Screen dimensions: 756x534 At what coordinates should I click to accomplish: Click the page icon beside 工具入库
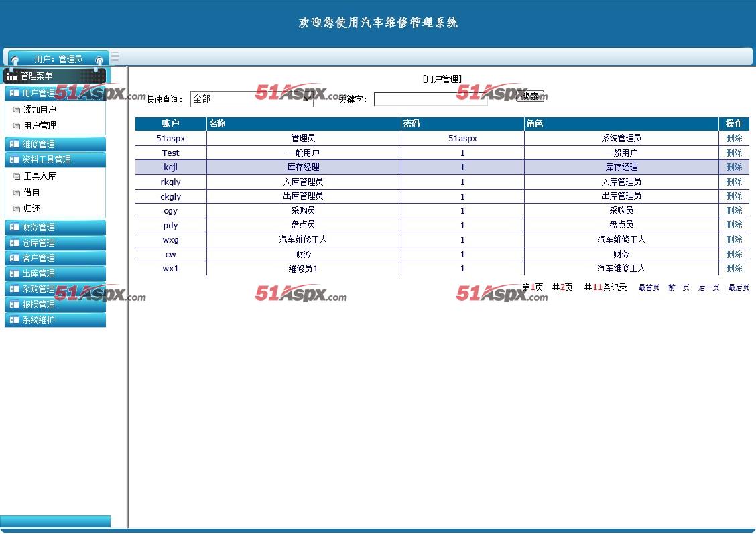click(17, 176)
